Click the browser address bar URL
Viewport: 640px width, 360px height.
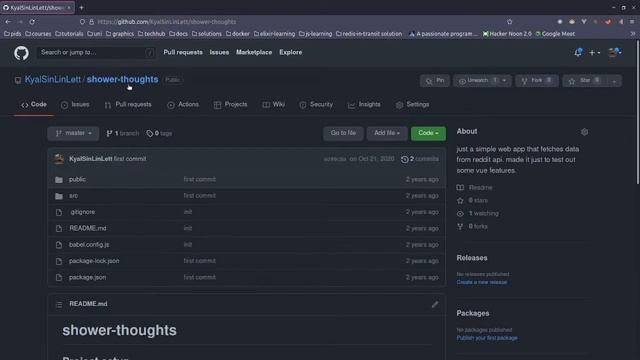coord(167,22)
